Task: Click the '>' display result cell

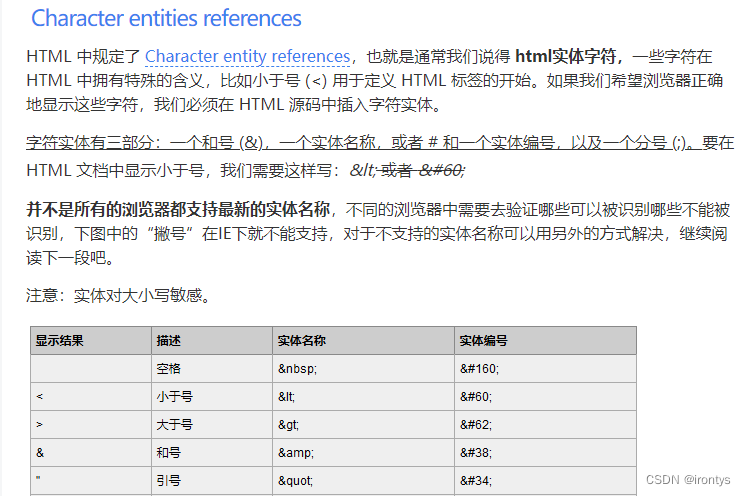Action: 91,425
